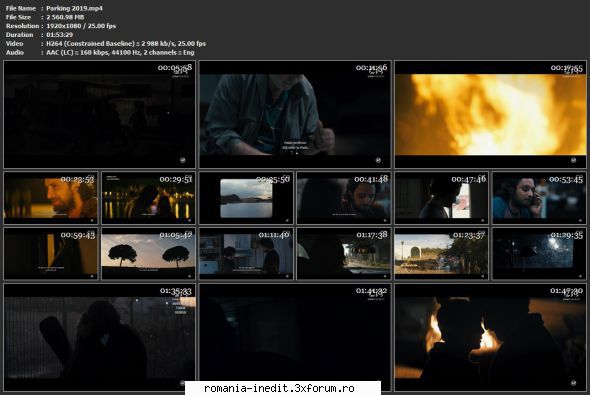Select the silhouette thumbnail at 00:47:46
The height and width of the screenshot is (395, 590).
[441, 198]
